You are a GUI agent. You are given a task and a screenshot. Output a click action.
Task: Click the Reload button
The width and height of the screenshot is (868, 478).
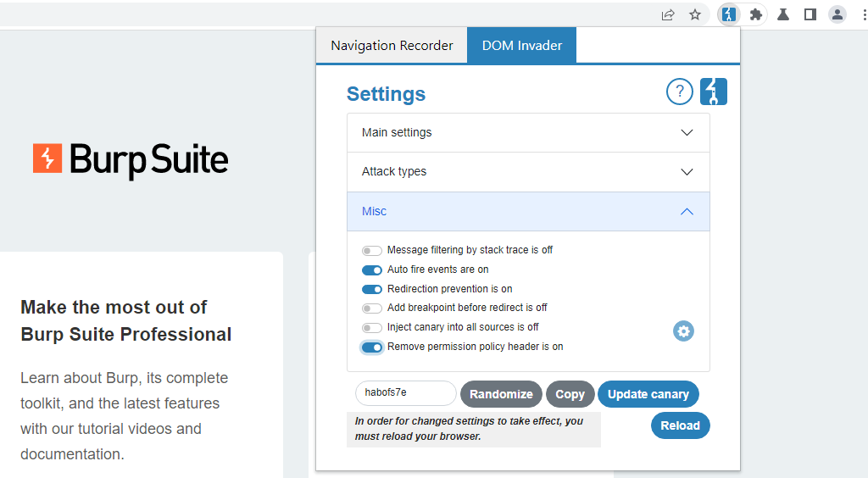coord(680,425)
